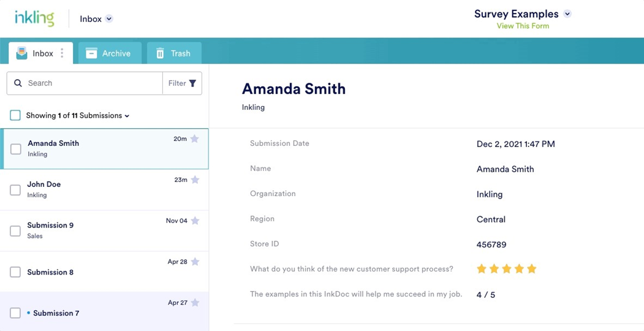Switch to the Trash tab
The width and height of the screenshot is (644, 331).
click(173, 53)
